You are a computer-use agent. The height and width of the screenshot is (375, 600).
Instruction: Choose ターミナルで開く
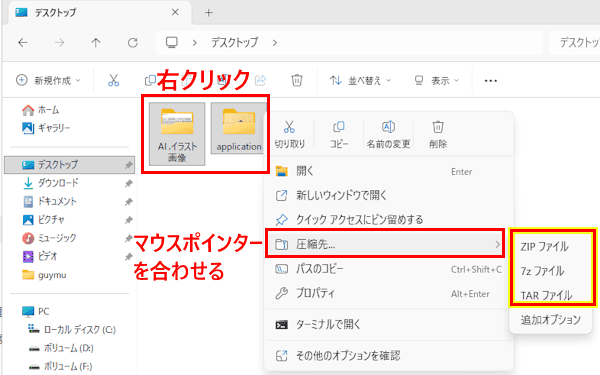point(389,324)
